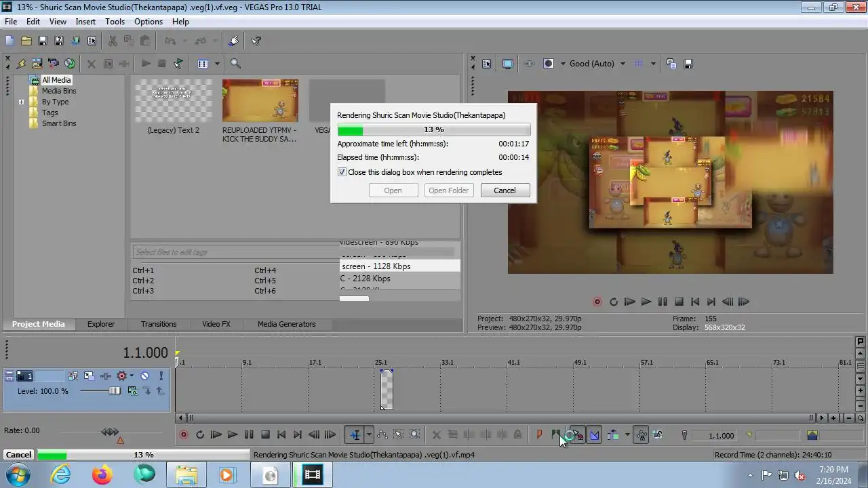The image size is (868, 488).
Task: Click Cancel in the bottom status bar
Action: pos(18,455)
